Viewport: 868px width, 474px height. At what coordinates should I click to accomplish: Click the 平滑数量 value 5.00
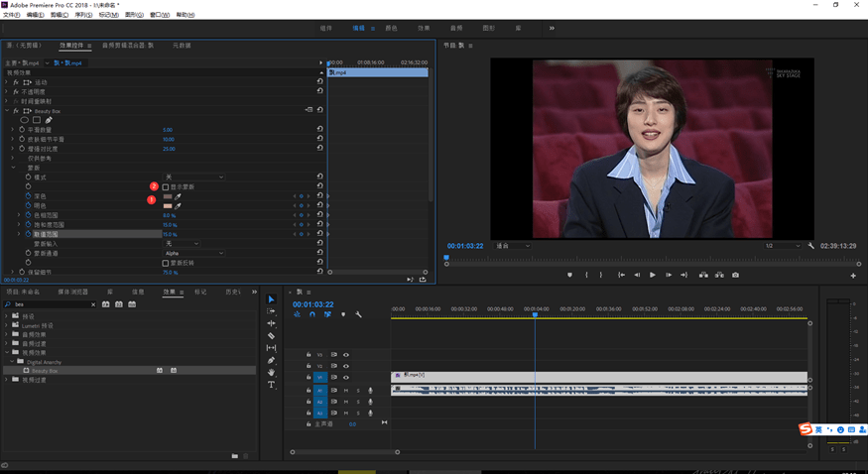(167, 130)
